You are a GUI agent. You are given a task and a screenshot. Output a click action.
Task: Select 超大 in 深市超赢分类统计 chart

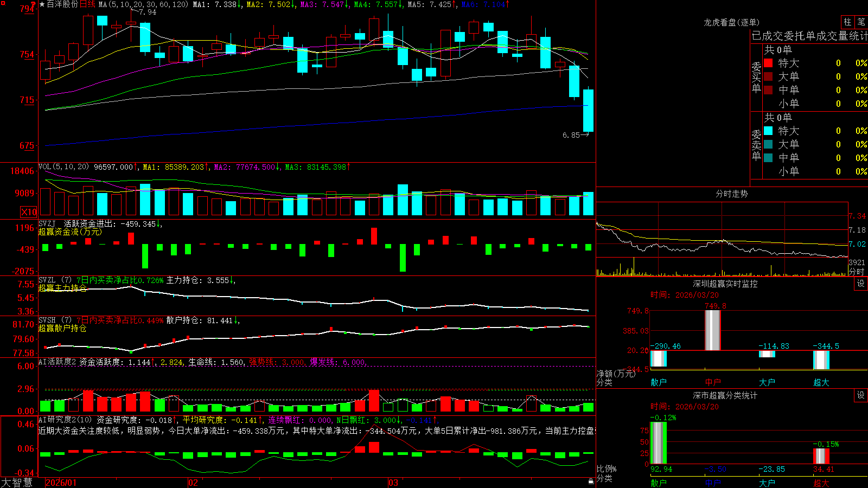[821, 483]
